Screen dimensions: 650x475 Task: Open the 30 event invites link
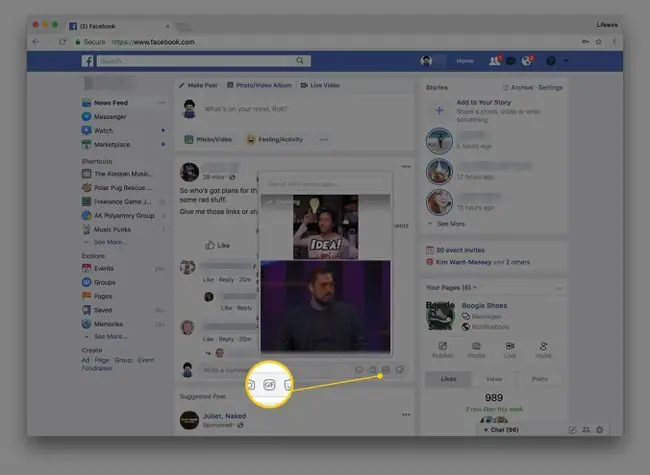(x=460, y=250)
